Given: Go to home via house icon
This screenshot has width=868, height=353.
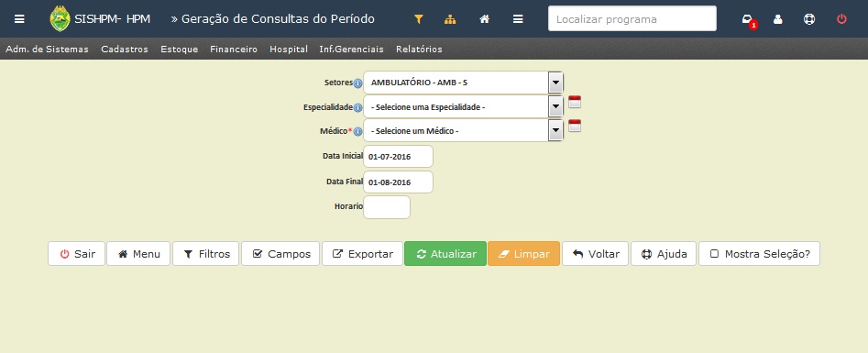Looking at the screenshot, I should 484,19.
